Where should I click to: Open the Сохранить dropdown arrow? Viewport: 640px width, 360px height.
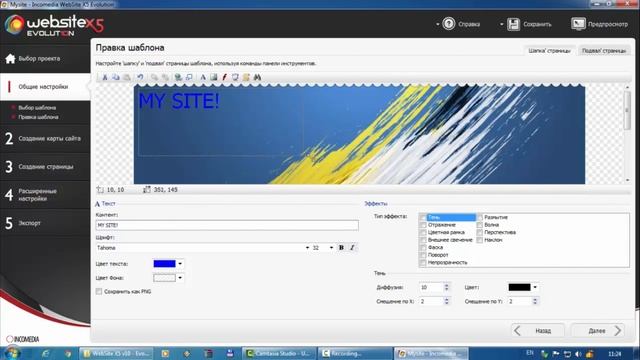pyautogui.click(x=502, y=24)
